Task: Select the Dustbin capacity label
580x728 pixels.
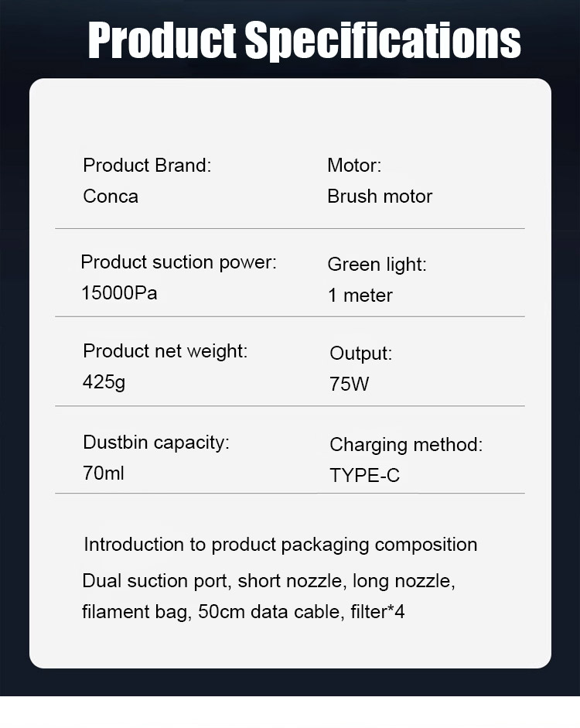Action: [x=156, y=443]
